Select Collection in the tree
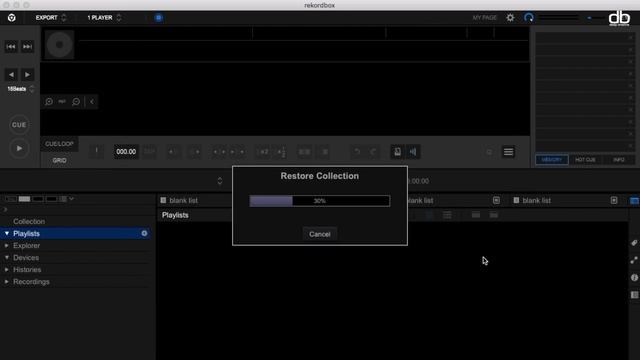The height and width of the screenshot is (360, 640). [29, 221]
